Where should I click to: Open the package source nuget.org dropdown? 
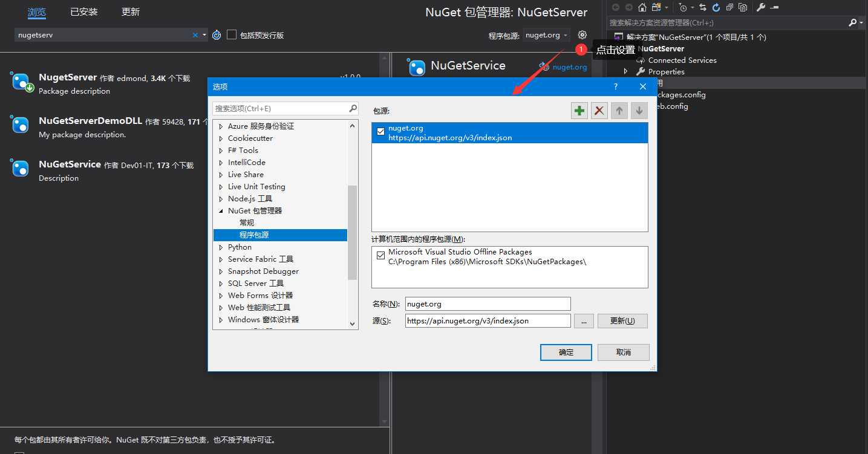[546, 35]
